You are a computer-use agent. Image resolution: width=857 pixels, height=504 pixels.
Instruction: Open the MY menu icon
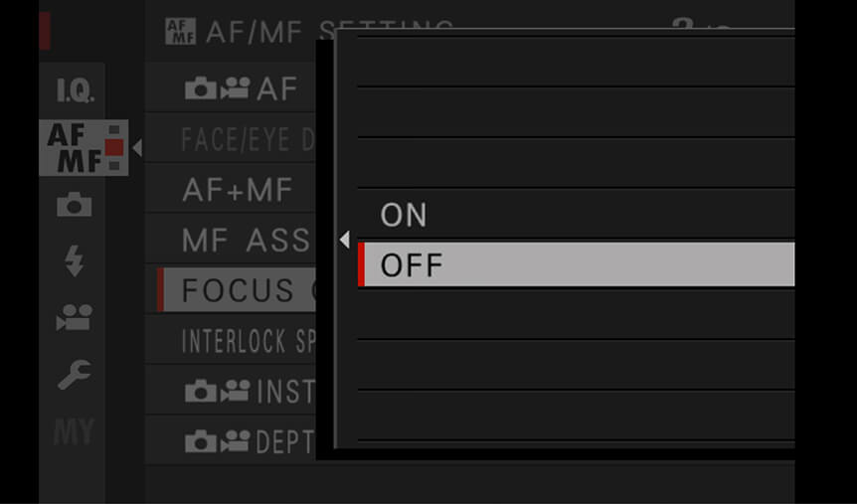(74, 431)
